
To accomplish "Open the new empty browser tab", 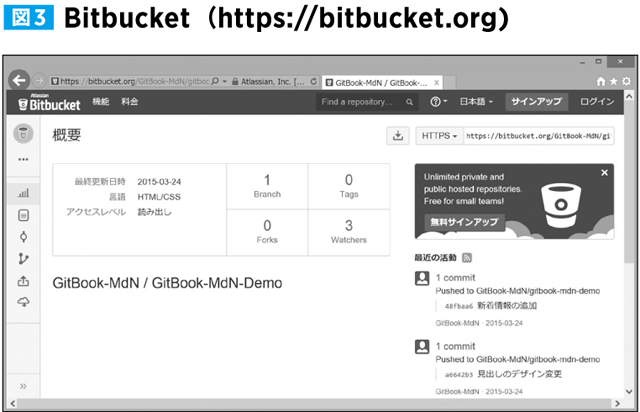I will click(x=449, y=83).
